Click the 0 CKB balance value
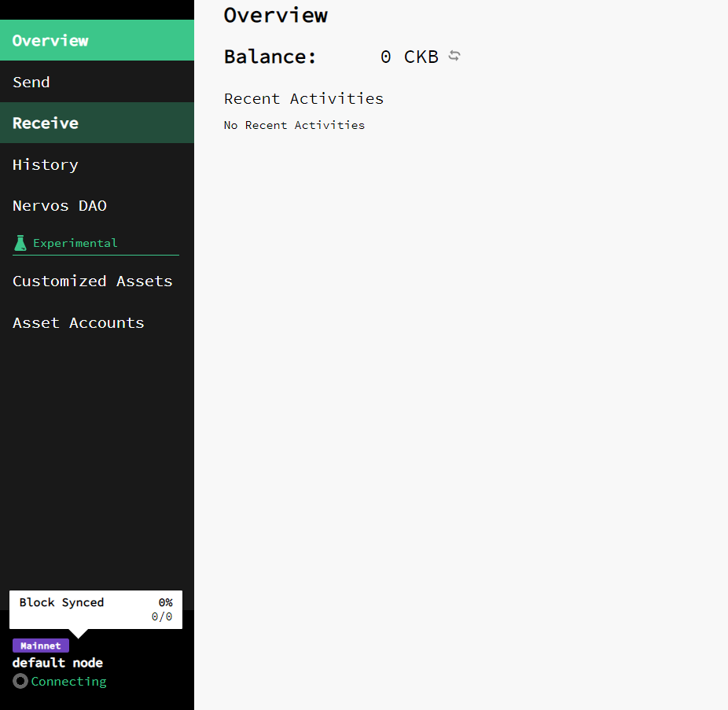This screenshot has height=710, width=728. [410, 57]
